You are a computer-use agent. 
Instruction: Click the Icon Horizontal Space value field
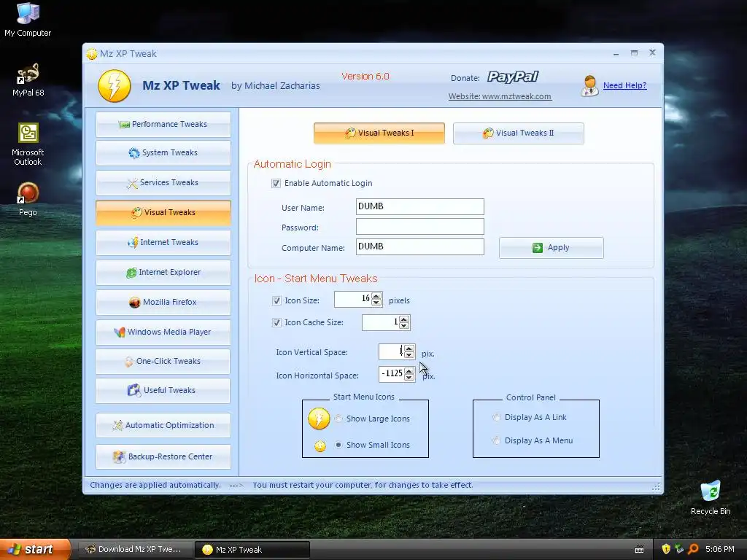(x=392, y=374)
